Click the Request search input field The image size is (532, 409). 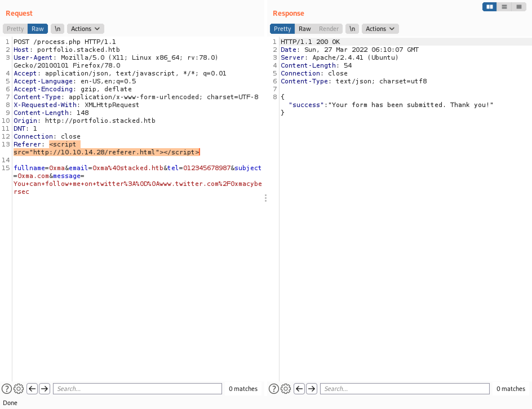[138, 389]
